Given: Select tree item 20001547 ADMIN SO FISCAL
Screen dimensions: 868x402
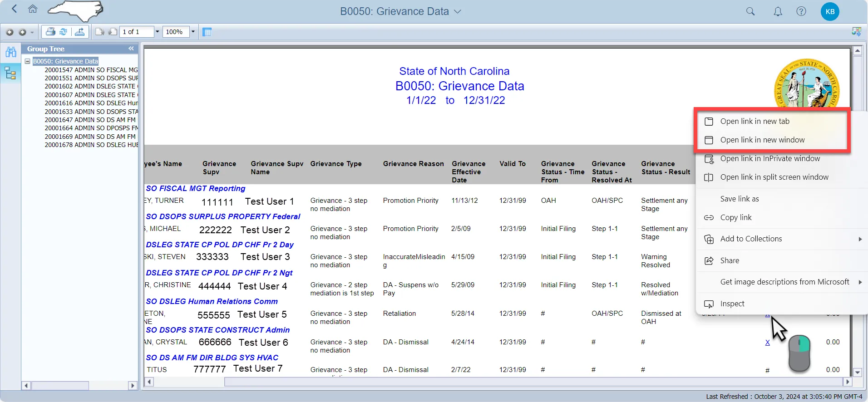Looking at the screenshot, I should [x=91, y=70].
